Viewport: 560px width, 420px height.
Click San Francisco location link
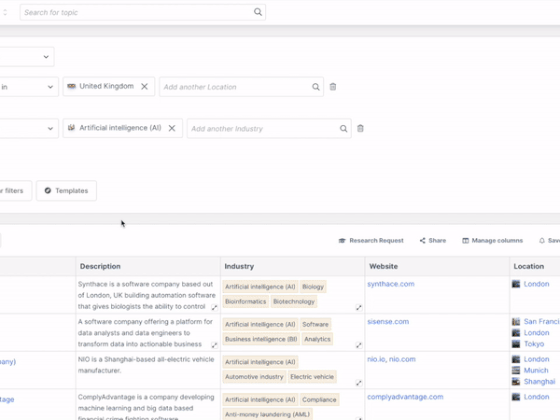(541, 321)
